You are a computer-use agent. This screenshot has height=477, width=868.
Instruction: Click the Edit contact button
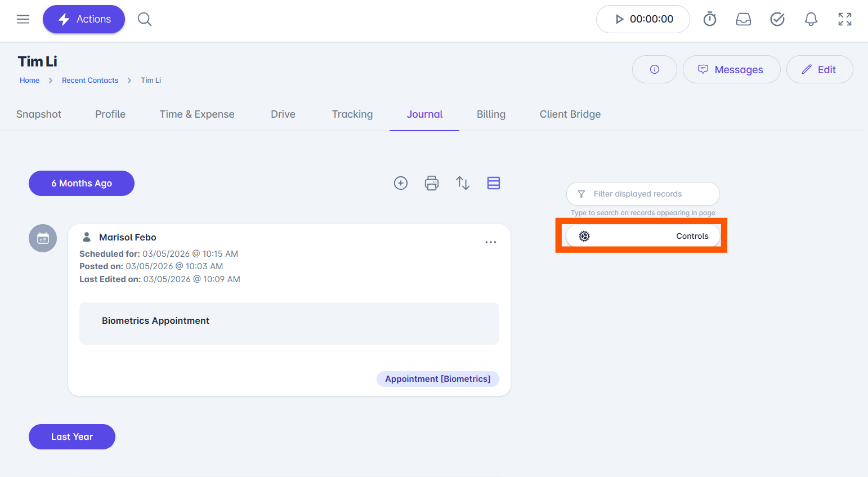tap(820, 69)
